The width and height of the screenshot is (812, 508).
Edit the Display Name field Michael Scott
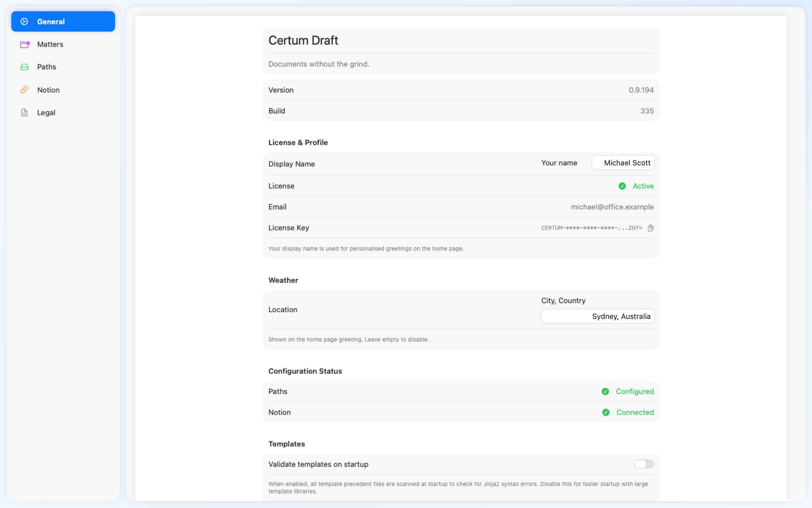(623, 163)
